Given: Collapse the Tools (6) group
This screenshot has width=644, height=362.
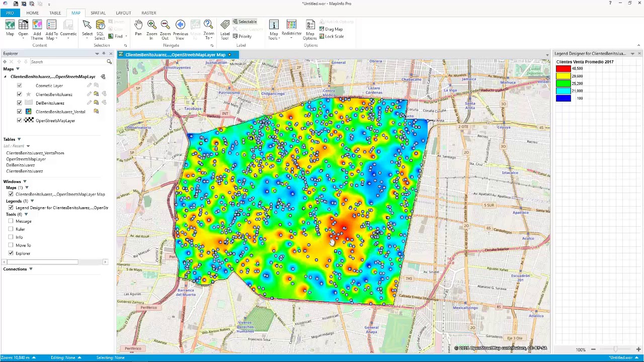Looking at the screenshot, I should 26,214.
